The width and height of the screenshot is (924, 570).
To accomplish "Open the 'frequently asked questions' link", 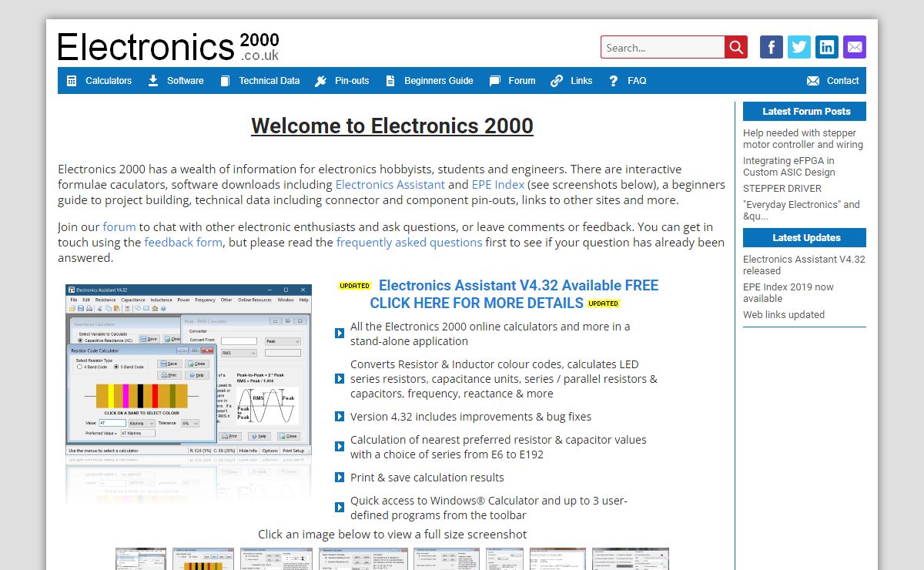I will click(x=410, y=242).
